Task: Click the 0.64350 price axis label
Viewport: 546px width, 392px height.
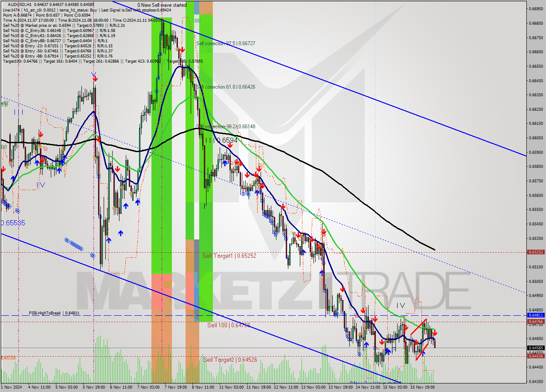Action: pos(536,382)
